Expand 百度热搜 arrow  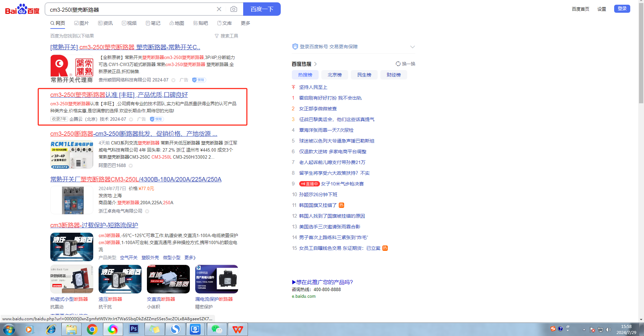[x=315, y=64]
